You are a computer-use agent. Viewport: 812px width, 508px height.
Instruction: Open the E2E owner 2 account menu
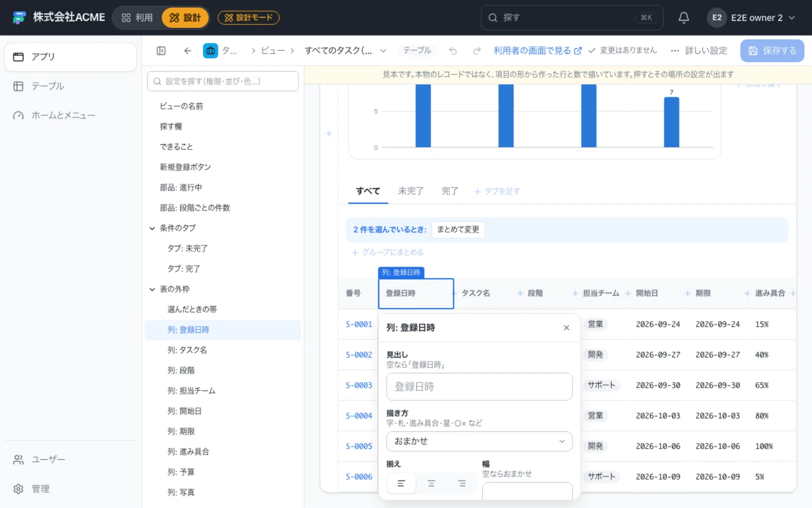tap(751, 18)
